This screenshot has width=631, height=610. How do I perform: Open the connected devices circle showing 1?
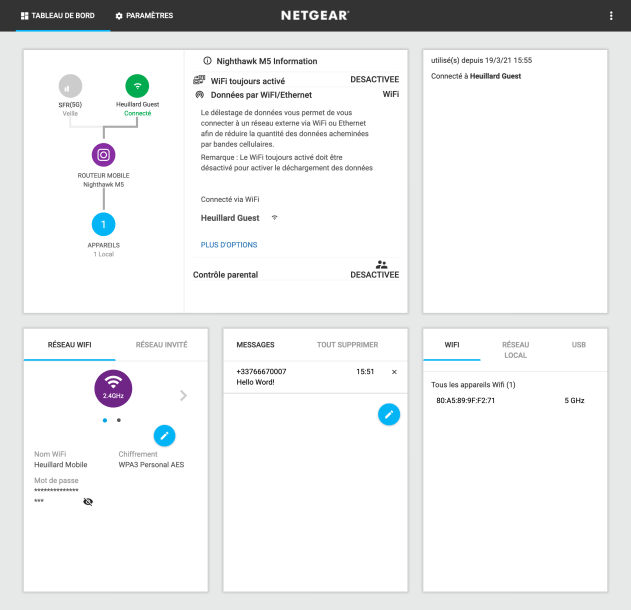point(103,224)
